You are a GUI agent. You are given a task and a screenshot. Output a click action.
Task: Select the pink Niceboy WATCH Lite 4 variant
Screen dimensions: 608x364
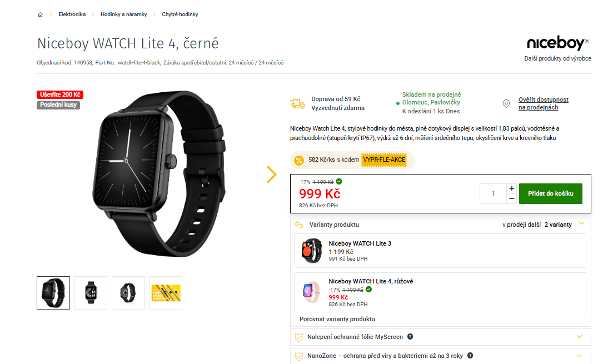tap(371, 281)
